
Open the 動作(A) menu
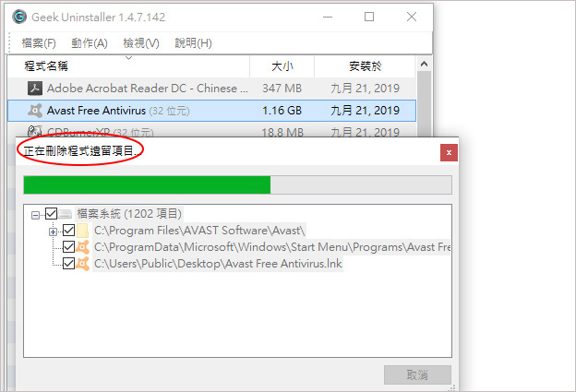(x=90, y=43)
